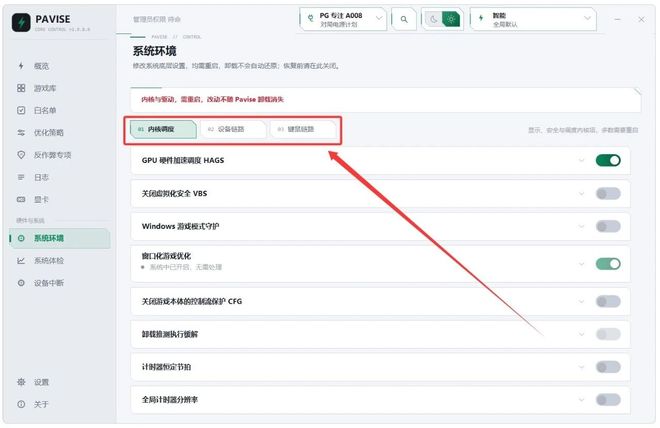Click the 白名单 checkmark icon
The width and height of the screenshot is (660, 428).
click(x=21, y=110)
